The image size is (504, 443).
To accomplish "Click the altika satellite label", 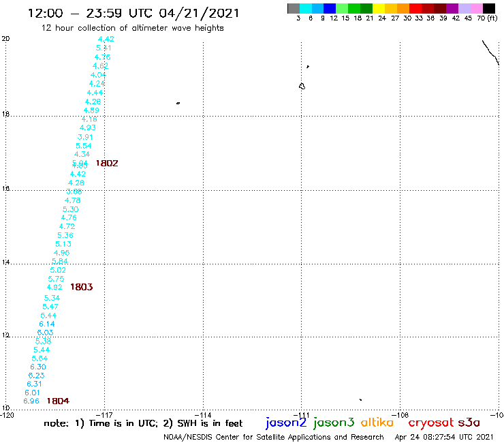I will pos(377,423).
